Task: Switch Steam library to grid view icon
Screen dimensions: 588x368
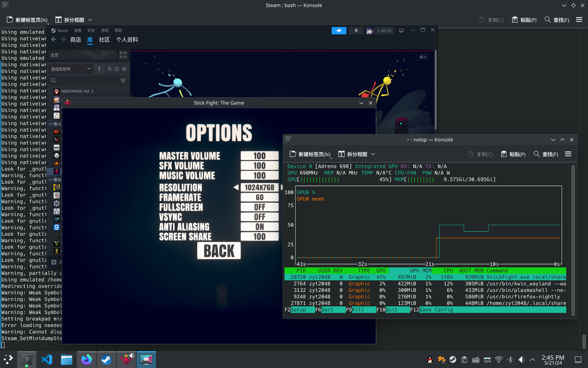Action: [123, 55]
